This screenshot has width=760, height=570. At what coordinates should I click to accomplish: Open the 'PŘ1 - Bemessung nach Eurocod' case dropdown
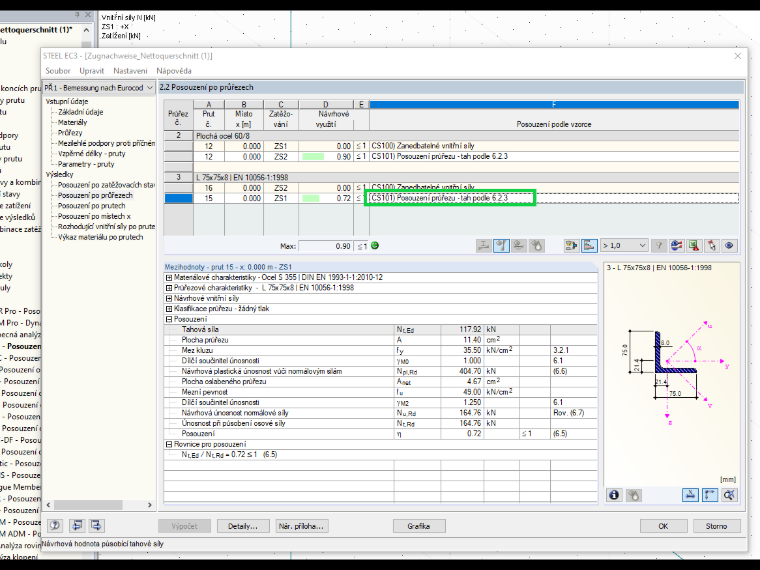pos(99,88)
